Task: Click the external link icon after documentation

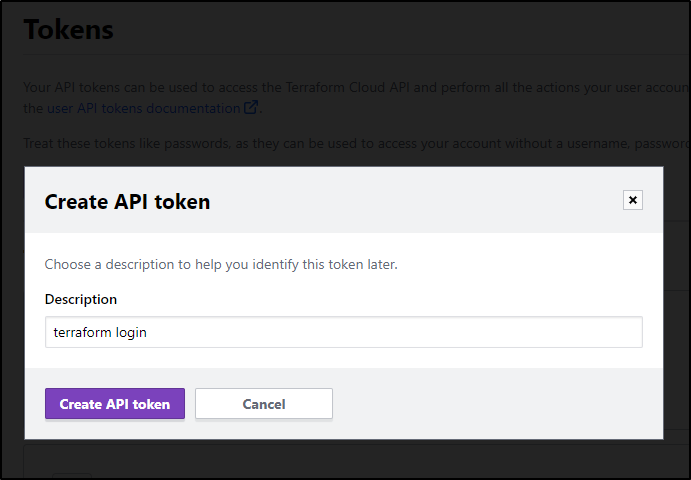Action: click(251, 108)
